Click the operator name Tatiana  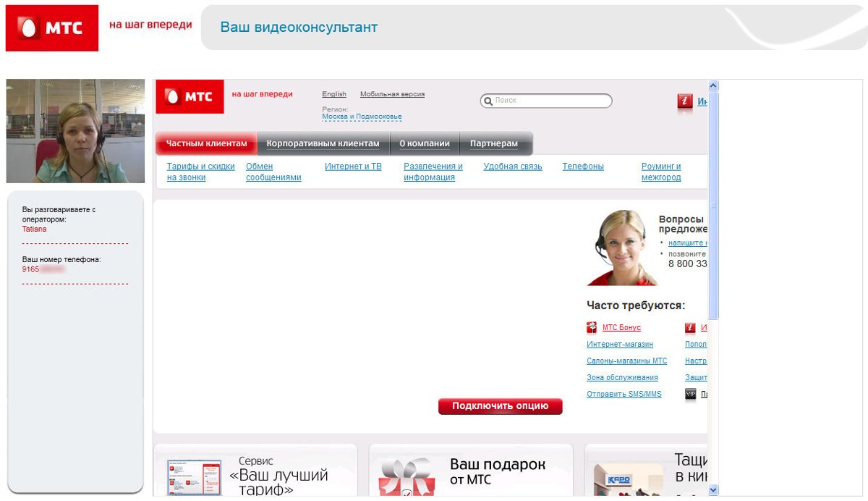pyautogui.click(x=34, y=229)
